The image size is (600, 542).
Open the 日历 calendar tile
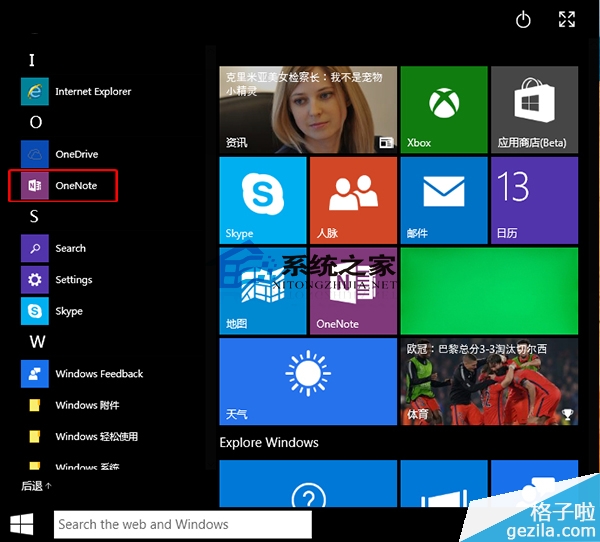pyautogui.click(x=535, y=201)
